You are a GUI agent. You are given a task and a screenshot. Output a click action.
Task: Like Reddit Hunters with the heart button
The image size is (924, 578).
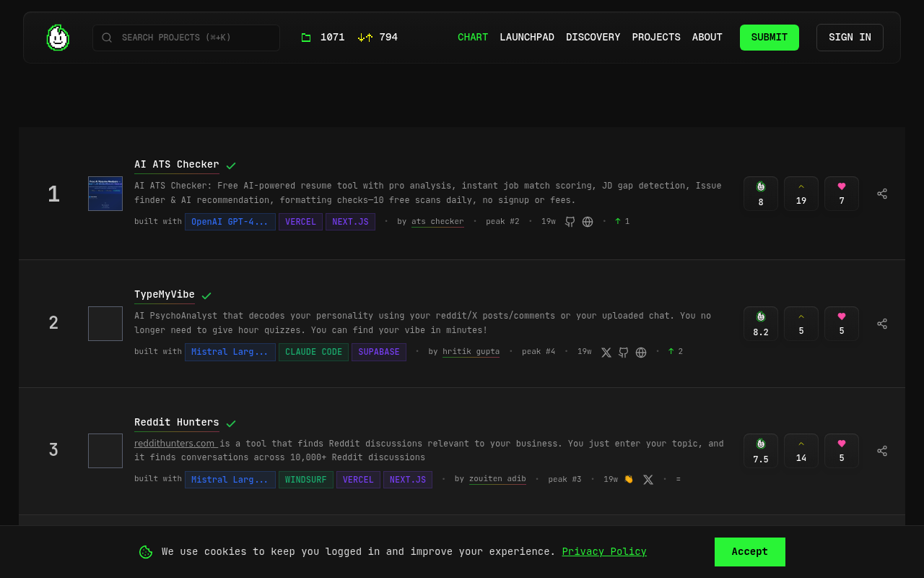pyautogui.click(x=842, y=451)
